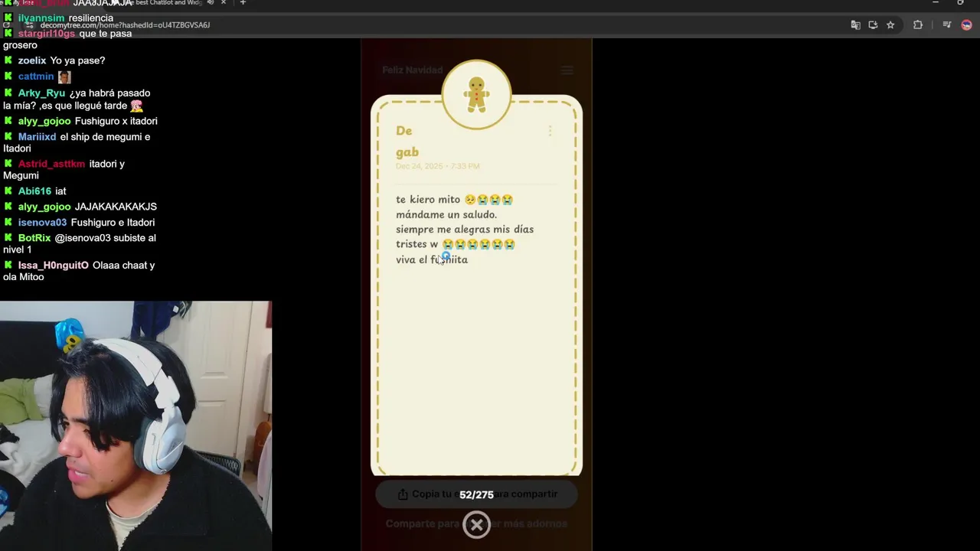
Task: Close the letter with the X button
Action: (x=476, y=525)
